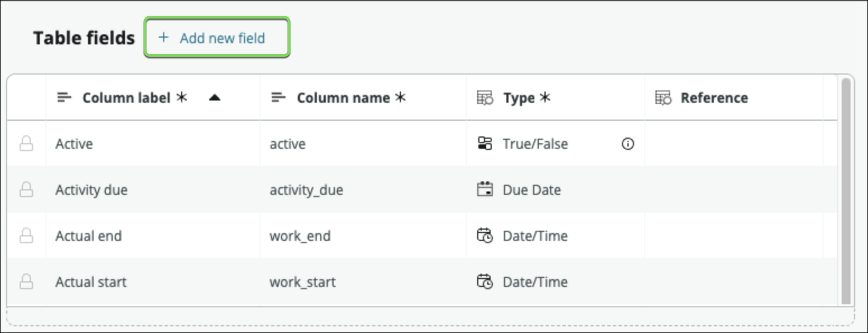
Task: Sort by the Column name header
Action: tap(343, 98)
